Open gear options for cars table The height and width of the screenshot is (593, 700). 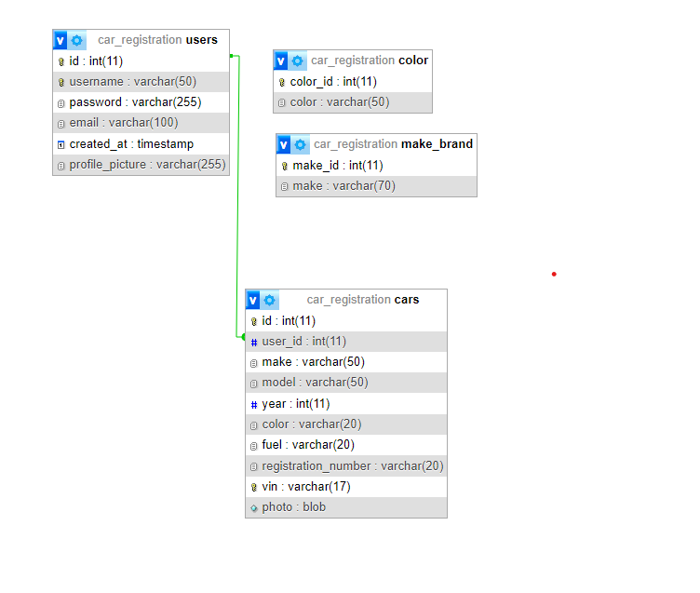pos(270,300)
